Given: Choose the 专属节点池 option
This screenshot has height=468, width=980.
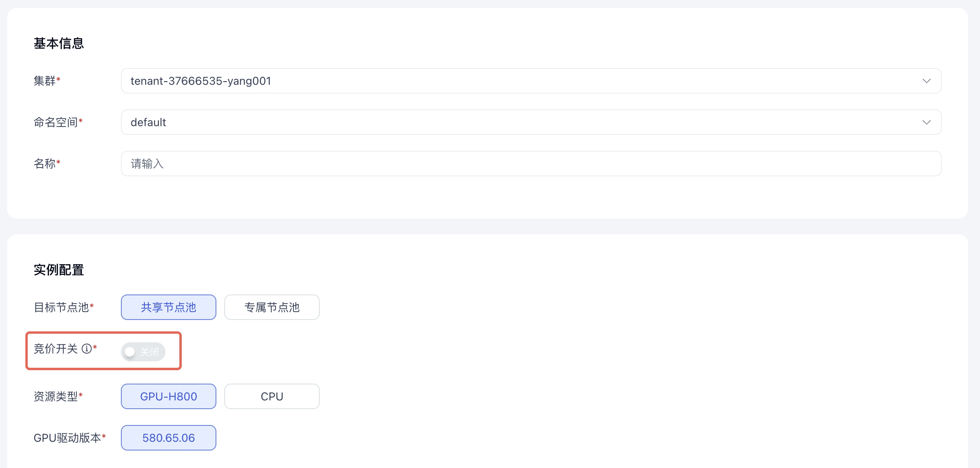Looking at the screenshot, I should coord(272,307).
